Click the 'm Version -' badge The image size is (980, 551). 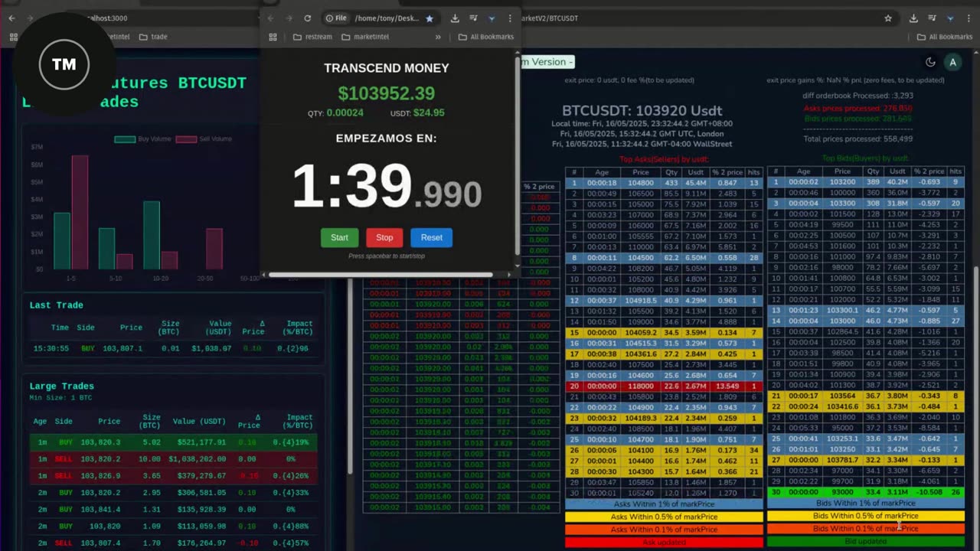547,62
